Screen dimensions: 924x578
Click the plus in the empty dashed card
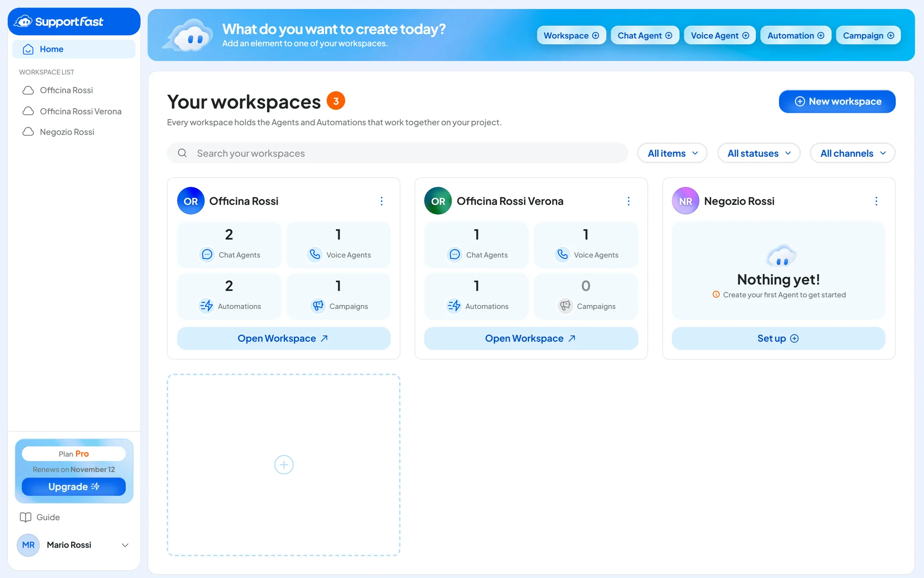pyautogui.click(x=284, y=465)
